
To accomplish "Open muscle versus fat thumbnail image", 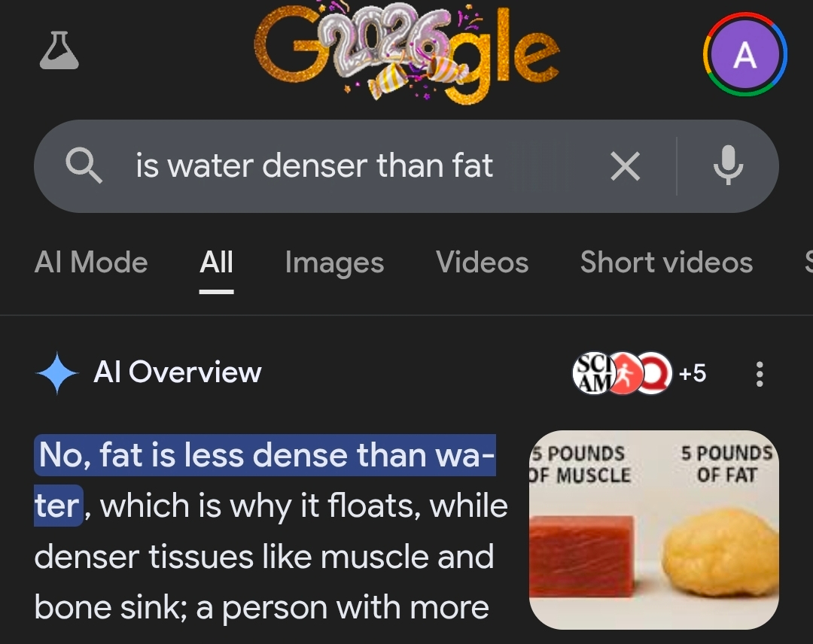I will (654, 530).
